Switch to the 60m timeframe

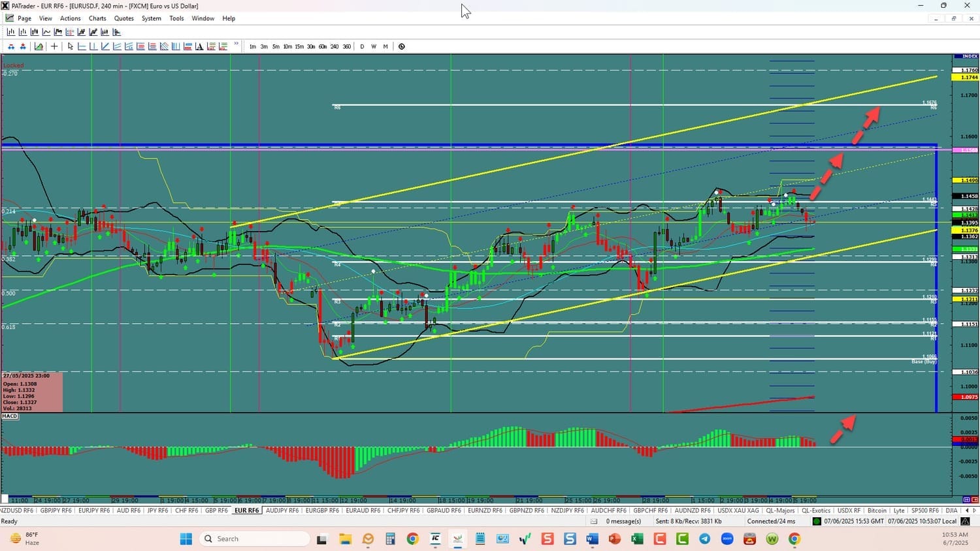(323, 46)
